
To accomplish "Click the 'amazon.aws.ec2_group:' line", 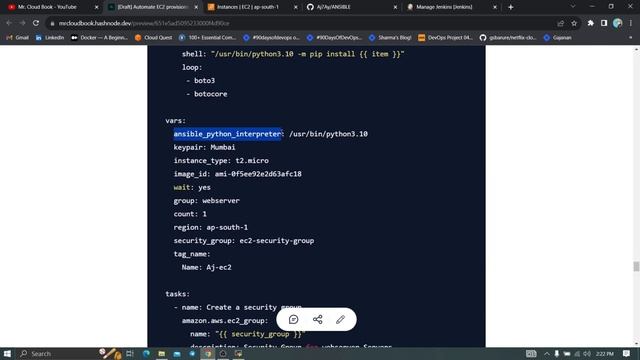I will [x=225, y=321].
